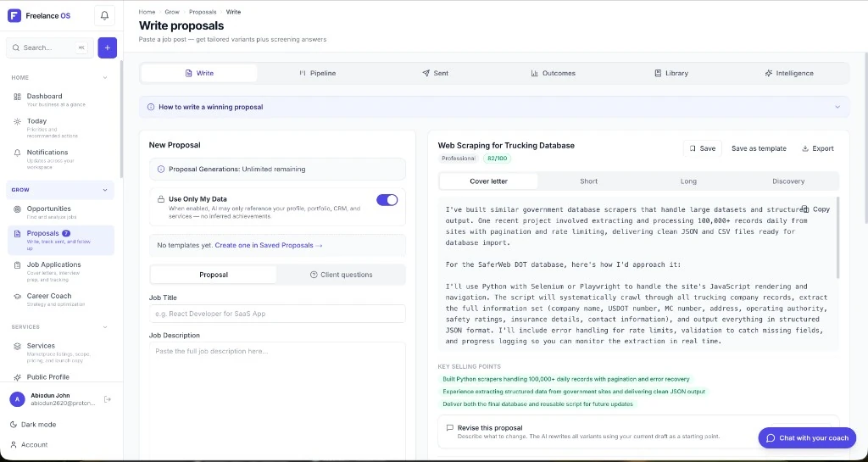Open Job Applications in the sidebar

[61, 271]
